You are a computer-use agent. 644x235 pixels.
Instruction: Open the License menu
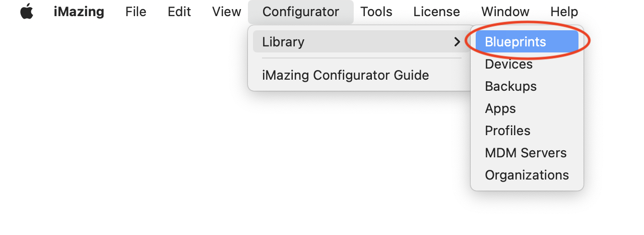point(436,12)
